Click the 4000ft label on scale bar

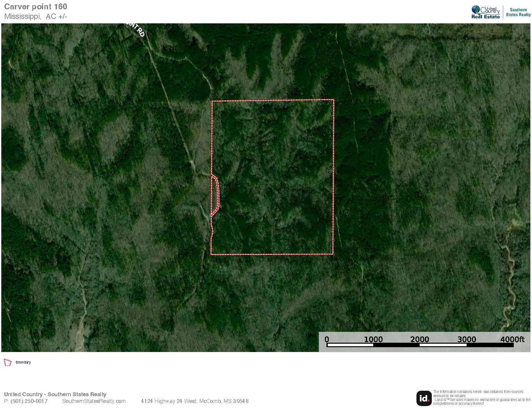pyautogui.click(x=512, y=339)
